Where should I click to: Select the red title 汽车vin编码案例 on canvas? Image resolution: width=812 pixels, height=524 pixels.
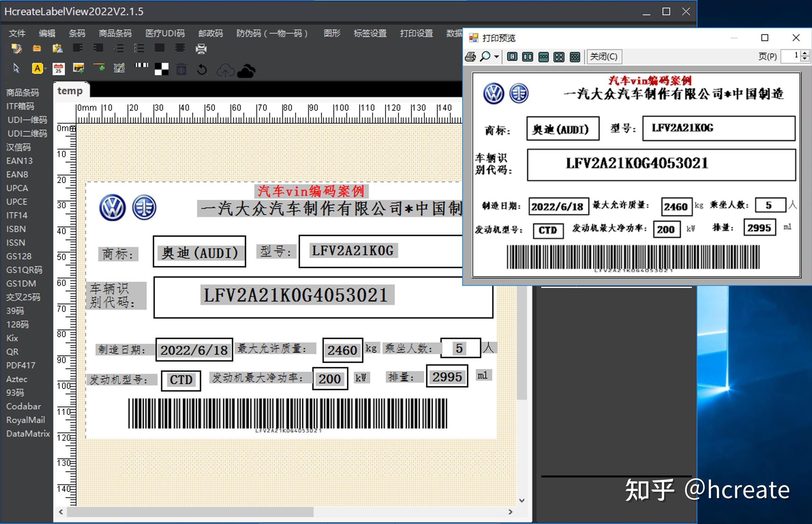coord(311,191)
